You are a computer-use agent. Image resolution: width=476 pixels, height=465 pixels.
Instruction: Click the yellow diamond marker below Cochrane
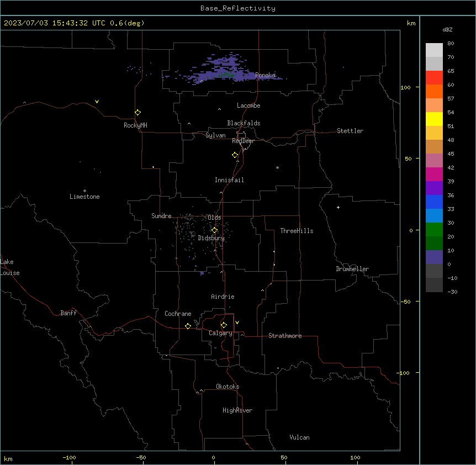pyautogui.click(x=188, y=326)
